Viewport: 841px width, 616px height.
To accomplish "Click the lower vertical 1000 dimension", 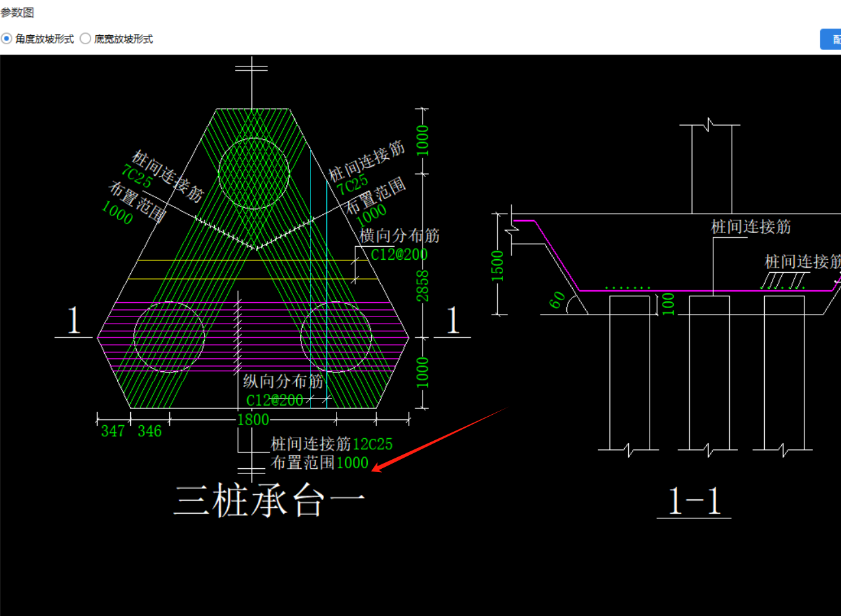I will click(422, 372).
